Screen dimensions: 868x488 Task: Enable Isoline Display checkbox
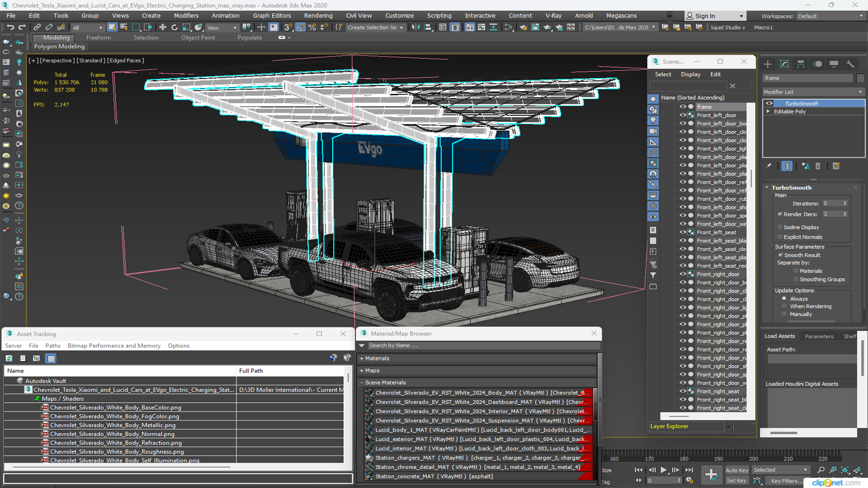(780, 227)
